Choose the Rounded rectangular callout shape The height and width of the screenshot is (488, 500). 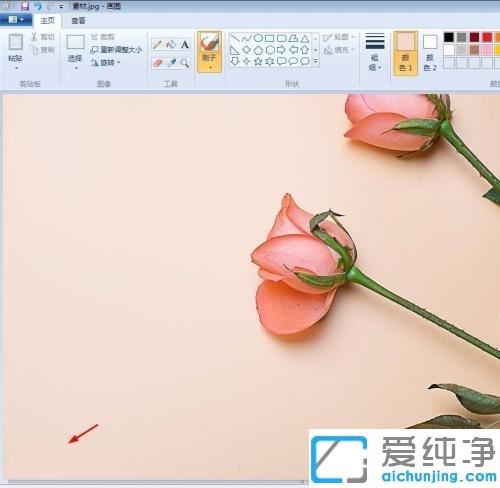[x=282, y=61]
